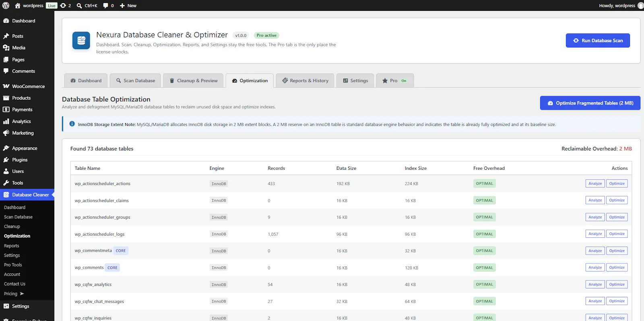
Task: Analyze the wp_commentmeta table
Action: click(x=595, y=251)
